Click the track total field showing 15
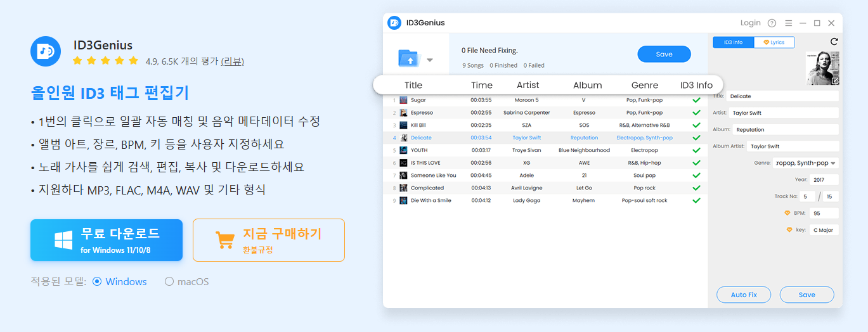This screenshot has height=332, width=868. [x=830, y=196]
